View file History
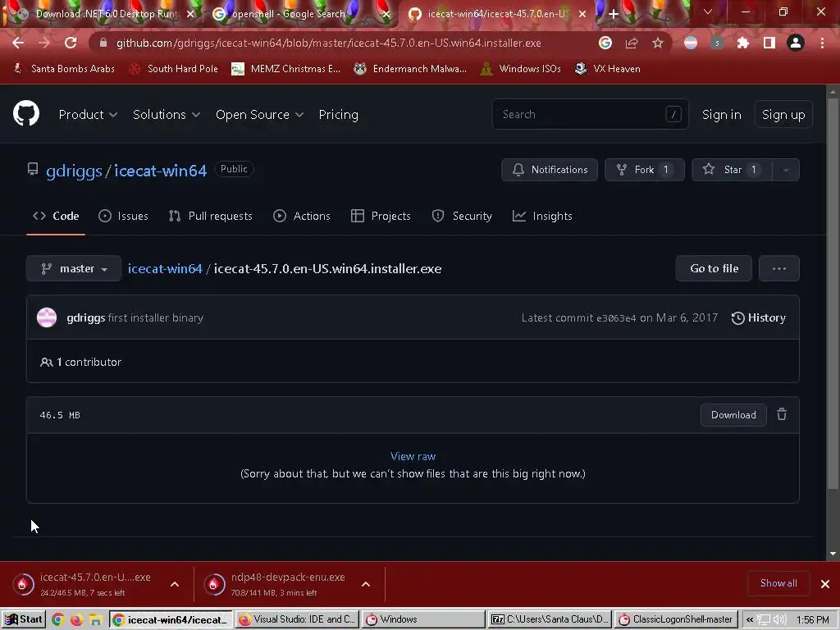This screenshot has width=840, height=630. click(x=759, y=317)
